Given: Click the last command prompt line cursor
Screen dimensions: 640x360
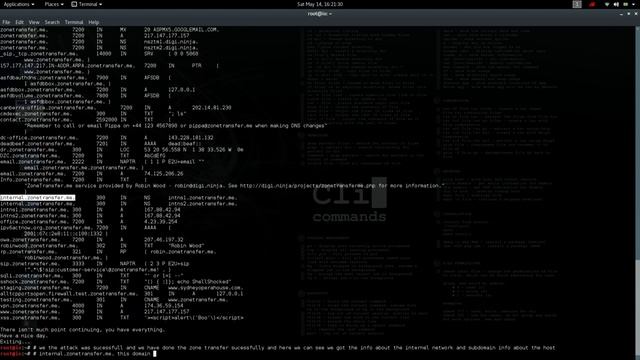Looking at the screenshot, I should click(x=155, y=354).
